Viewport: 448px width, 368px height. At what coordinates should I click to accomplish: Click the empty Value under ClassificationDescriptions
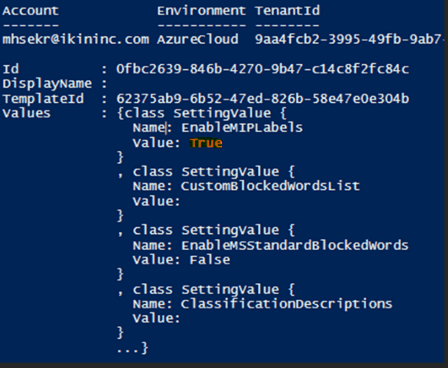[x=156, y=318]
